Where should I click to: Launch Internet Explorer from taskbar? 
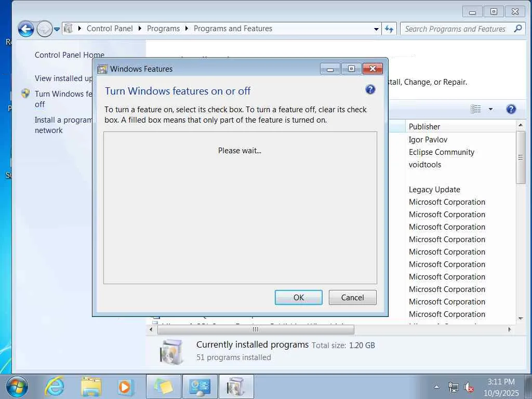[x=55, y=387]
